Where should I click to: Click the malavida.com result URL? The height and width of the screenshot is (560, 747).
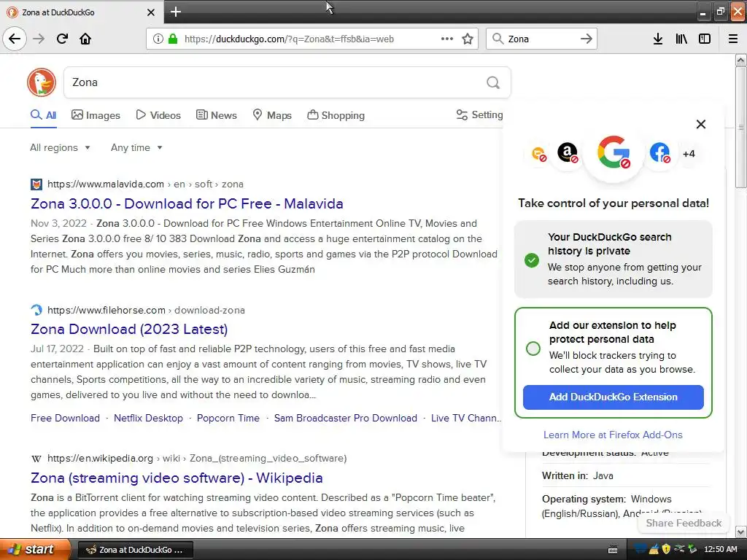pyautogui.click(x=146, y=184)
